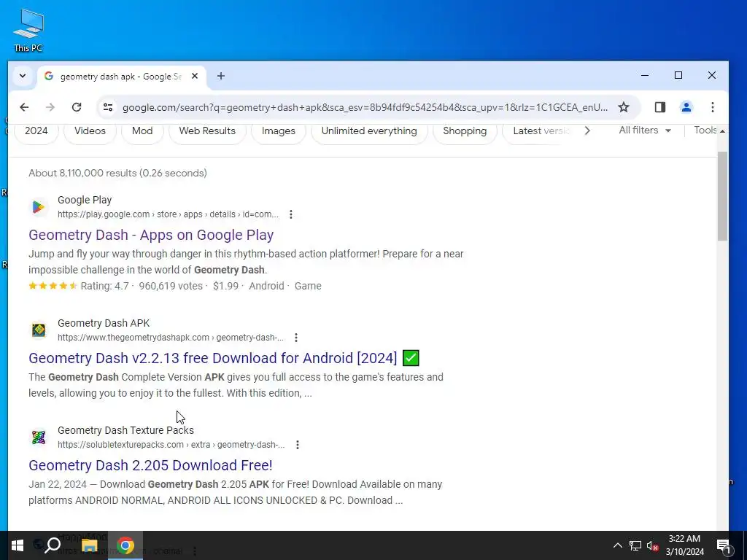Viewport: 747px width, 560px height.
Task: Click the 'Geometry Dash APK' site name
Action: pos(104,323)
